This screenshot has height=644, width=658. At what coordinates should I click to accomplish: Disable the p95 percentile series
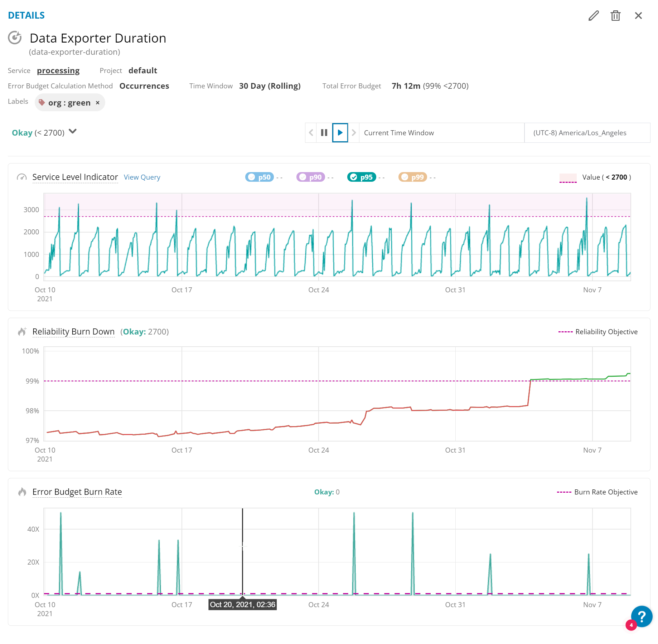362,177
